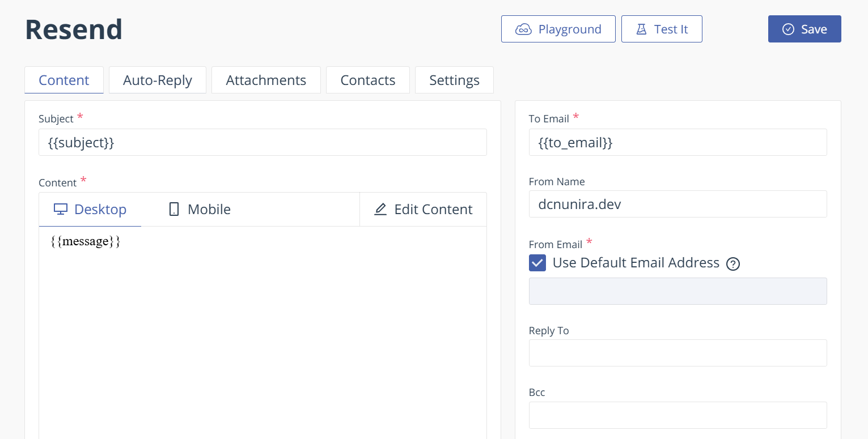Open the Attachments tab
868x439 pixels.
(266, 80)
